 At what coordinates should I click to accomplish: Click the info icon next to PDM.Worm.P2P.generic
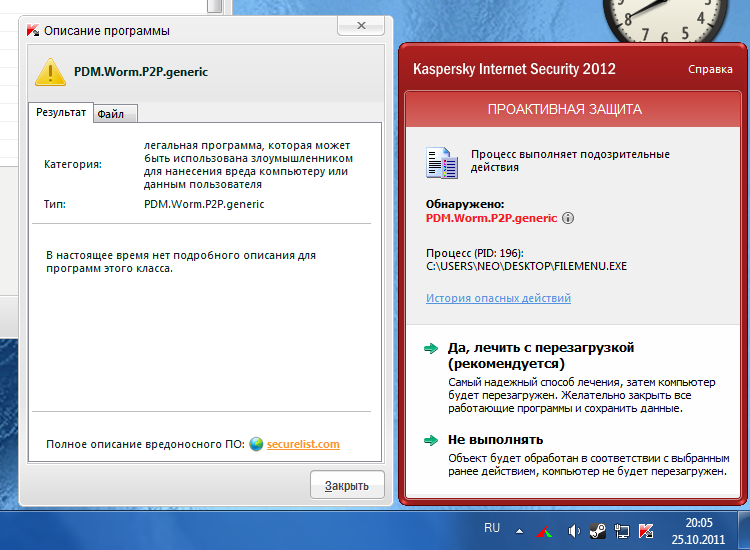coord(568,218)
